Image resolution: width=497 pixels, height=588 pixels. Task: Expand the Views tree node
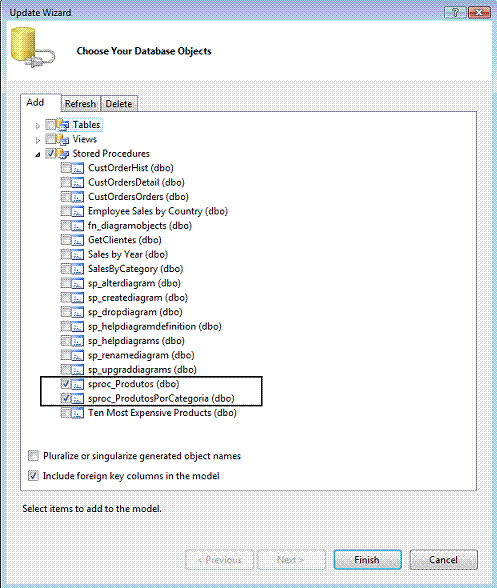pos(38,140)
